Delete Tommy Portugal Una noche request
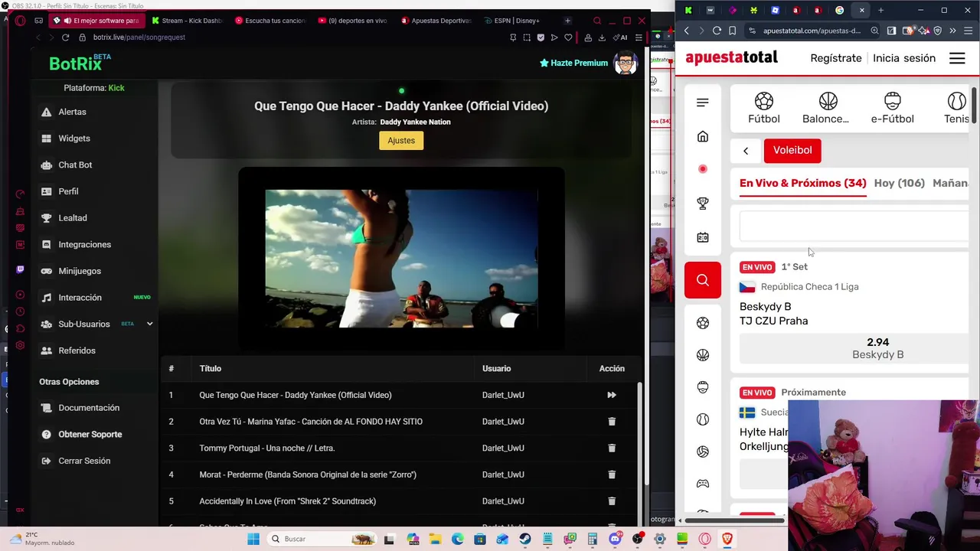Viewport: 980px width, 551px height. [x=612, y=448]
